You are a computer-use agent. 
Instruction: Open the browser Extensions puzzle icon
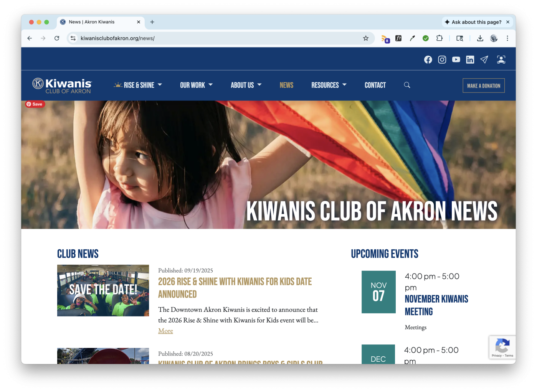(x=440, y=38)
